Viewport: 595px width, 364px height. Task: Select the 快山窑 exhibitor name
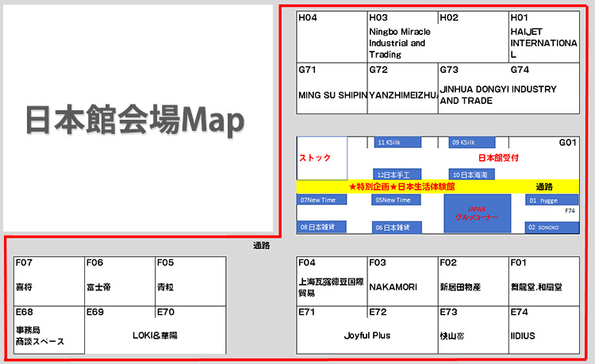point(452,336)
